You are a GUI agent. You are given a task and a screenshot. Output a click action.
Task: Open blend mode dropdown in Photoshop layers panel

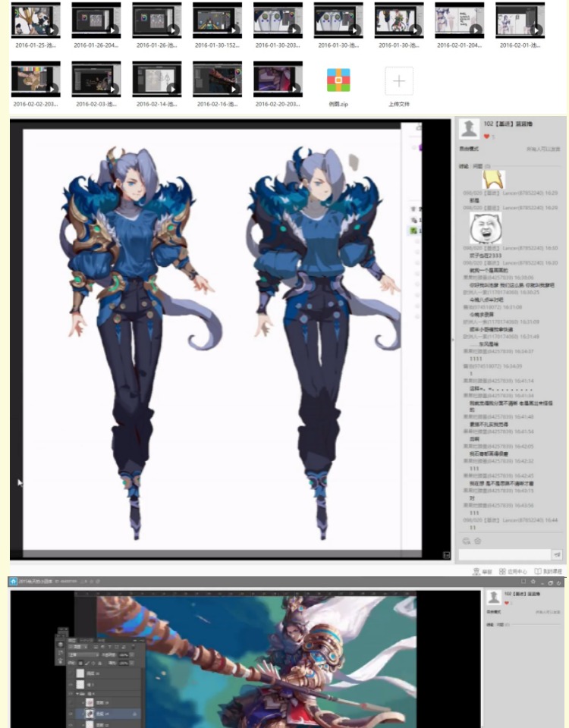pos(83,654)
